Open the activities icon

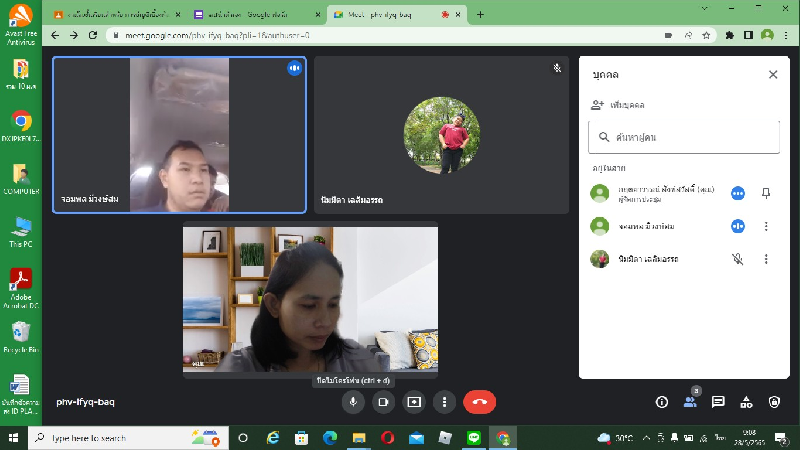click(746, 402)
